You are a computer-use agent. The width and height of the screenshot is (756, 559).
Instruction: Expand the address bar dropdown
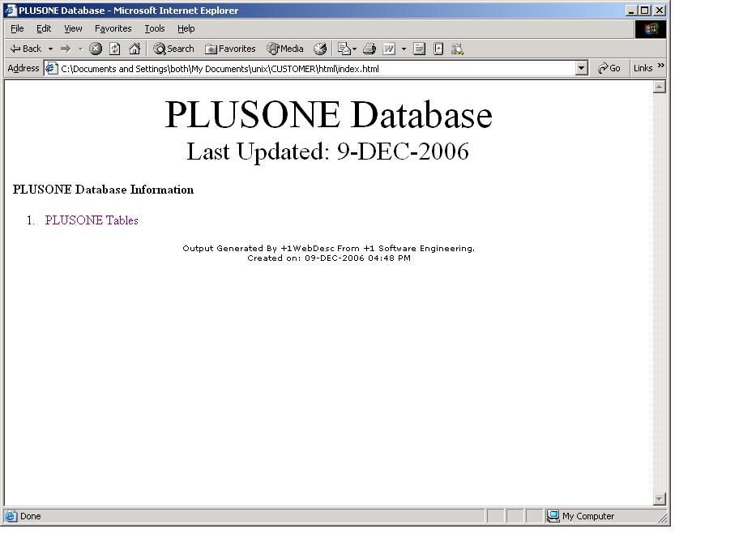[582, 68]
